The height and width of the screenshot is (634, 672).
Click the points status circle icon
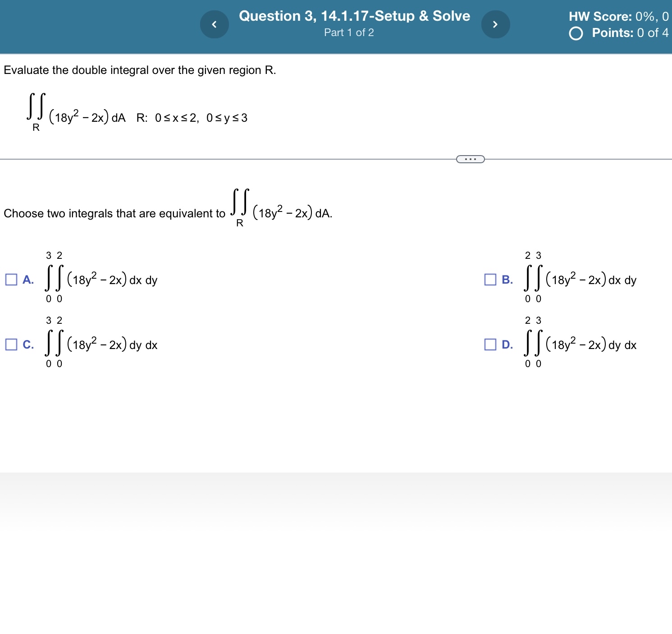[576, 33]
